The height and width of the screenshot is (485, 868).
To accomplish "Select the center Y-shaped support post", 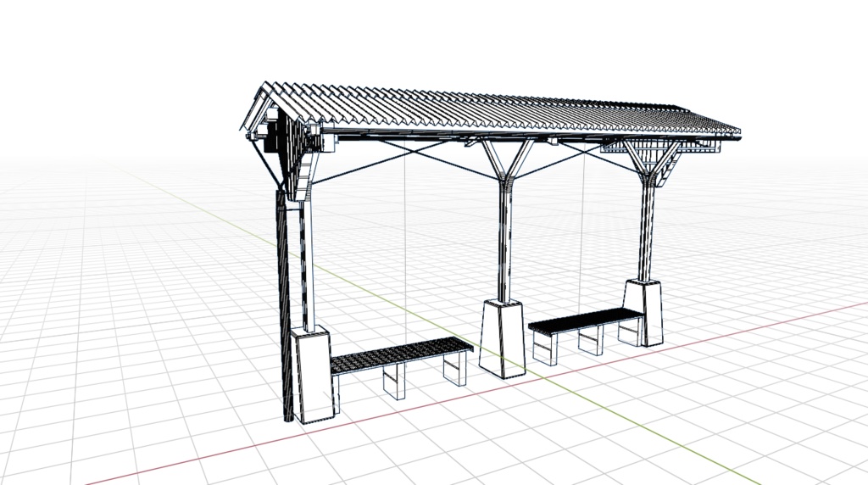I will pyautogui.click(x=505, y=221).
